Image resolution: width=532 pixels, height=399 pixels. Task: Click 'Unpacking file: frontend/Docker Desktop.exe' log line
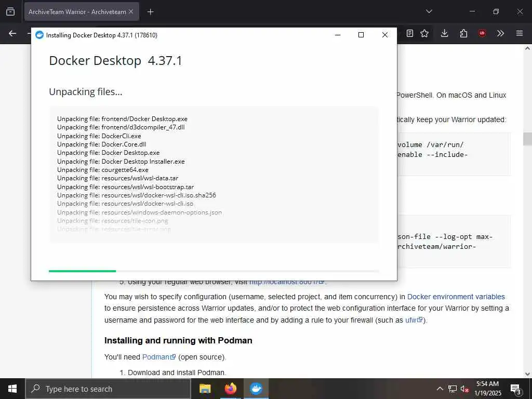click(x=122, y=119)
